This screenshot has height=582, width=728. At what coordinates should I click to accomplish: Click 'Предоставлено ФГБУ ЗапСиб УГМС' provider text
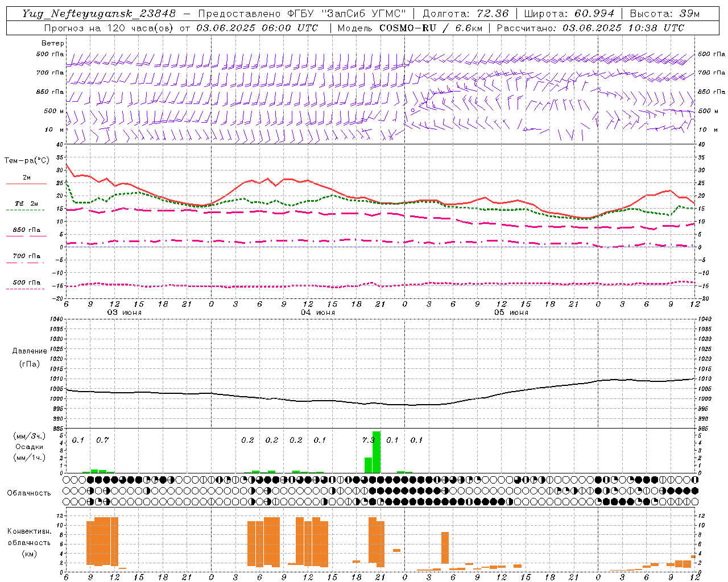(x=303, y=14)
